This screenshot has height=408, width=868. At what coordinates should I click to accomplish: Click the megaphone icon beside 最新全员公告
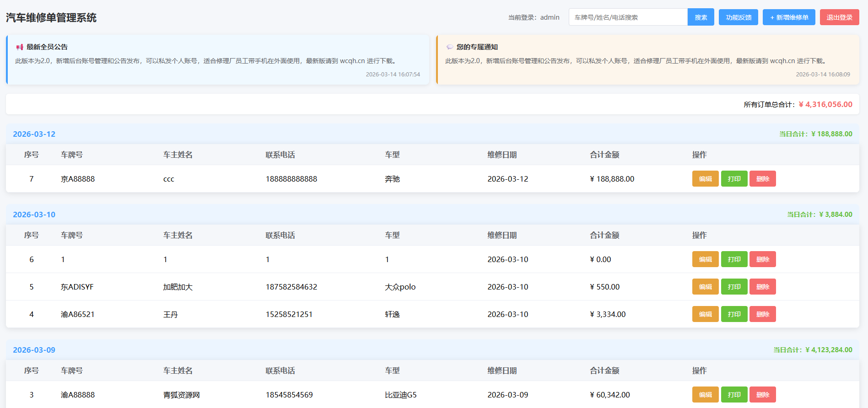click(x=20, y=47)
